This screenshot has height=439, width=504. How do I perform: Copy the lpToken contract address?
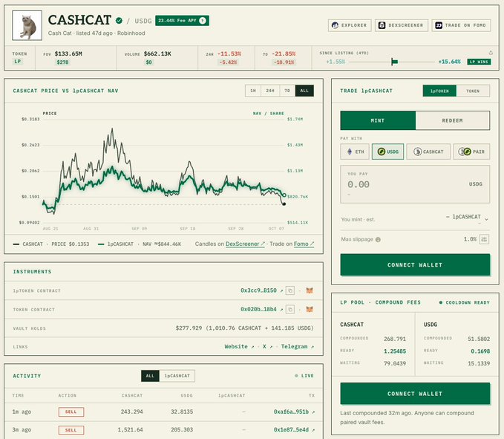click(290, 290)
